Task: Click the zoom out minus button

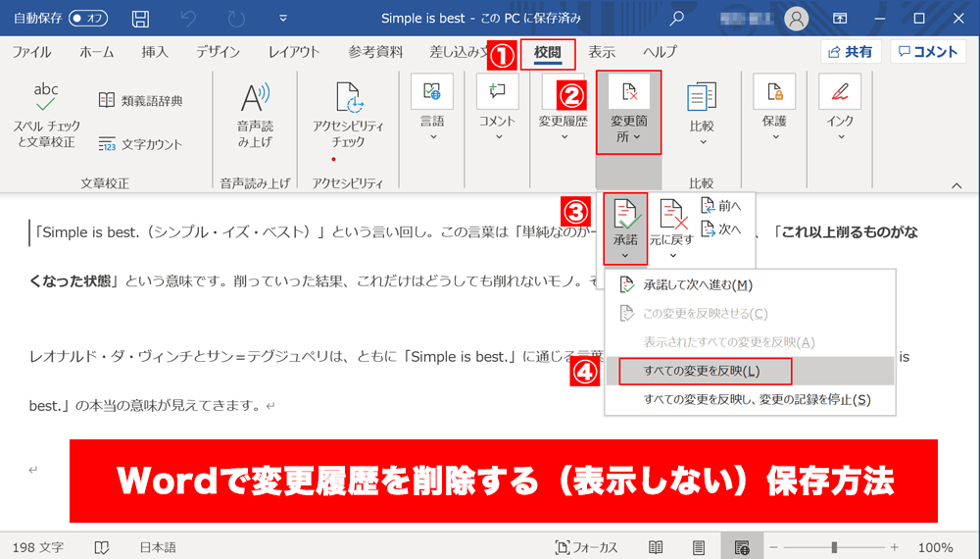Action: click(x=774, y=548)
